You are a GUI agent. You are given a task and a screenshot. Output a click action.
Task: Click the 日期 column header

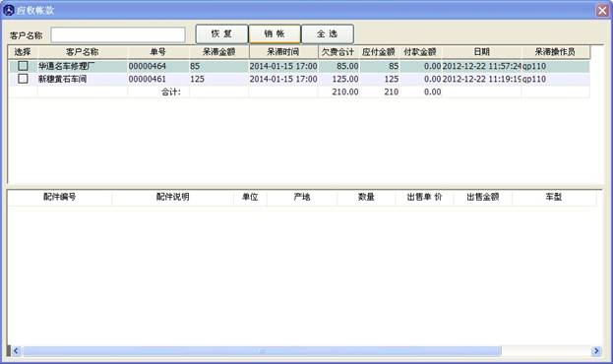(x=482, y=52)
